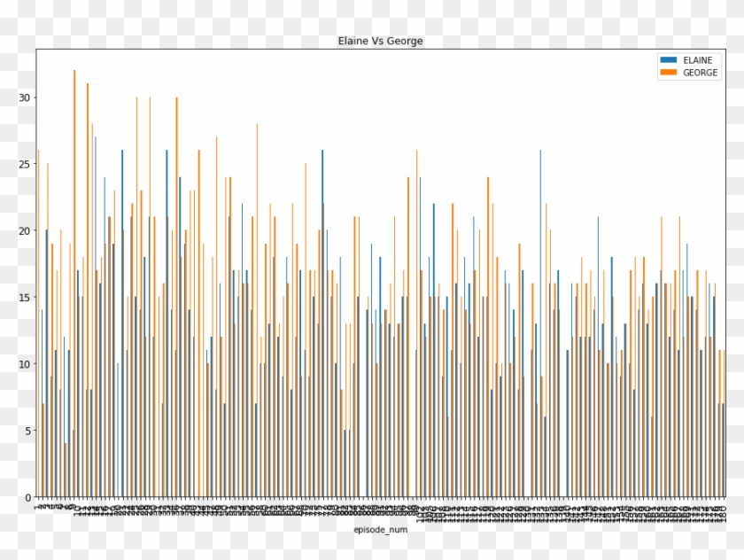Viewport: 744px width, 560px height.
Task: Click the y-axis tick label 10
Action: 26,364
